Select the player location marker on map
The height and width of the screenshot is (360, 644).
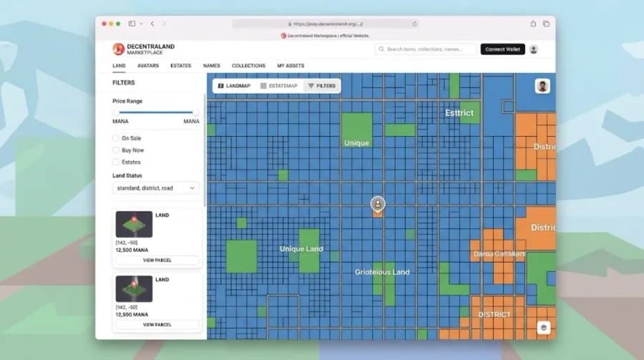[377, 204]
